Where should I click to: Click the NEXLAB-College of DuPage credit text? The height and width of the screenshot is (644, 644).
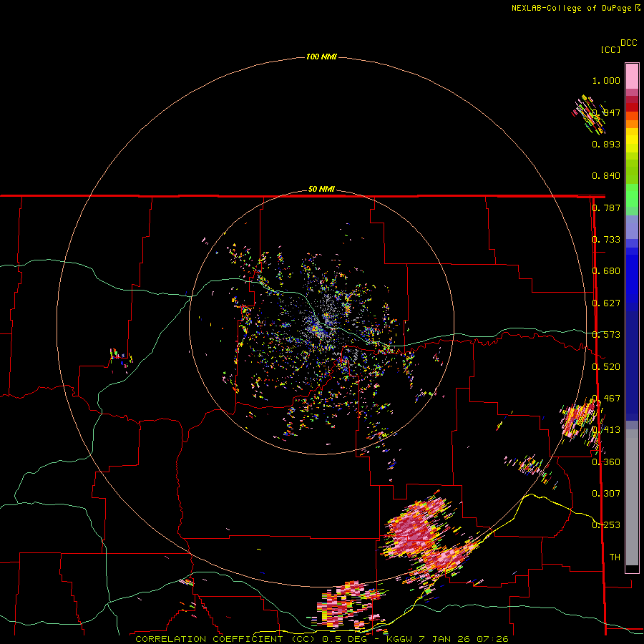(571, 8)
